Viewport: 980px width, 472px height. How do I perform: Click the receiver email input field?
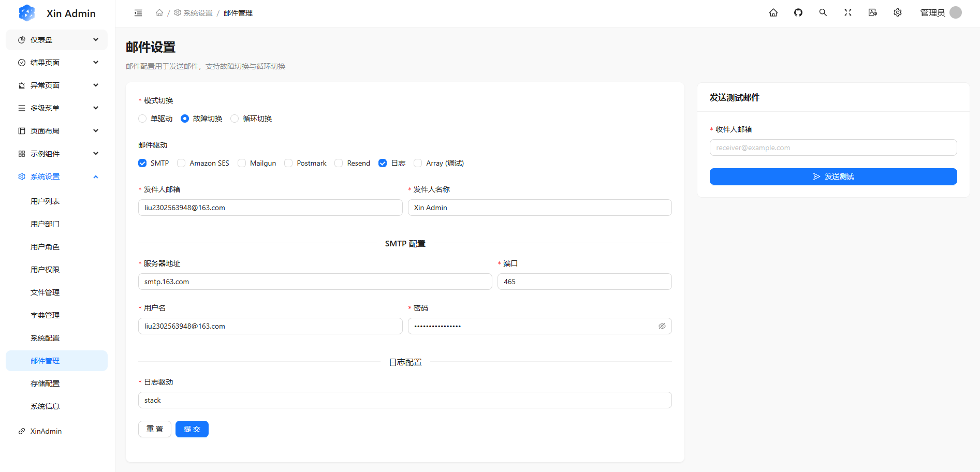[x=833, y=148]
